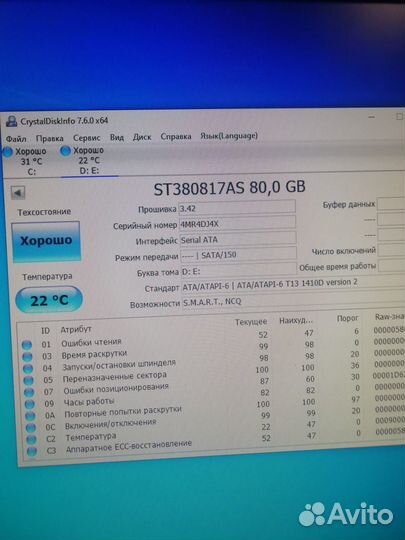Click the Общее время работы label
The width and height of the screenshot is (405, 540).
(x=338, y=267)
